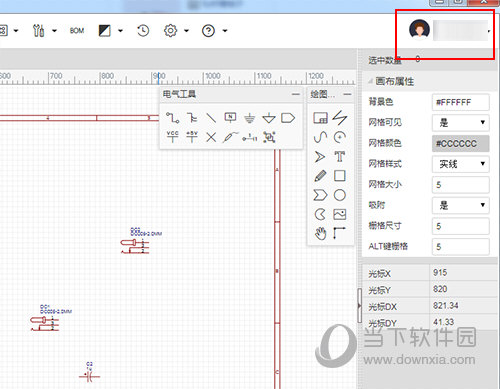Viewport: 500px width, 389px height.
Task: Click the theme black-white square icon
Action: pyautogui.click(x=104, y=31)
